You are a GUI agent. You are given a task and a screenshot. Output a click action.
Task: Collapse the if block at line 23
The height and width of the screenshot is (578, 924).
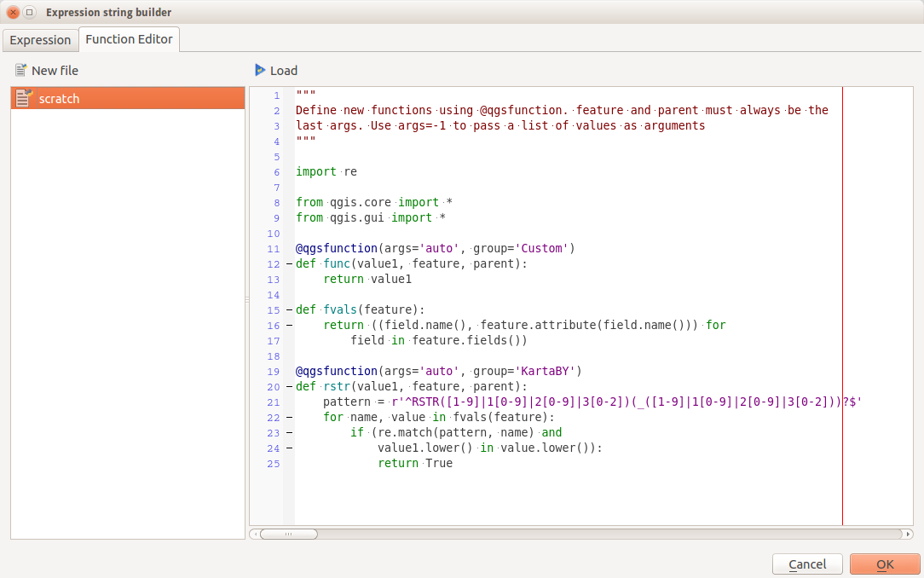click(x=289, y=433)
